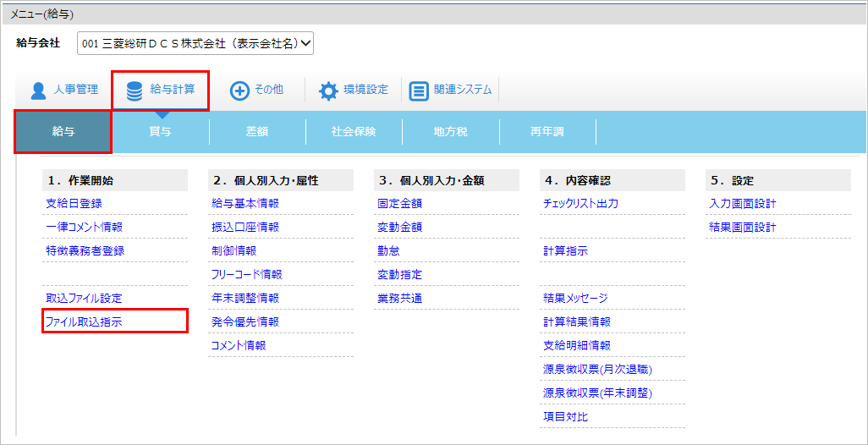Viewport: 868px width, 445px height.
Task: Open the 年末調整情報 link
Action: (245, 298)
